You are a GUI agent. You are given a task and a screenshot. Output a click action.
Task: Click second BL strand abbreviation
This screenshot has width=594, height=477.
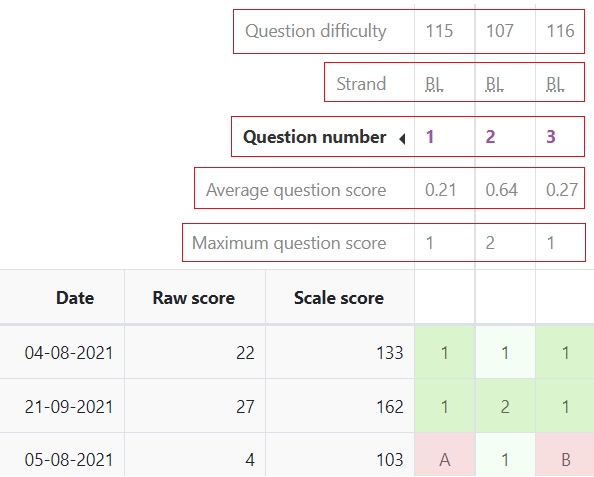point(494,84)
